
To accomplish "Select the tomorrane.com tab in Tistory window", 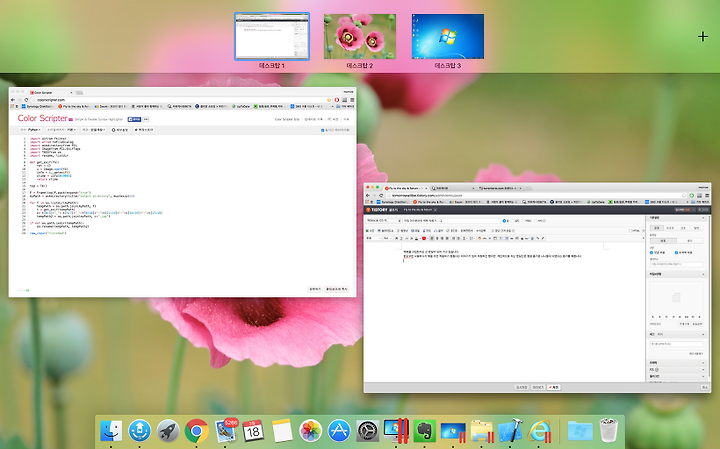I will tap(499, 188).
